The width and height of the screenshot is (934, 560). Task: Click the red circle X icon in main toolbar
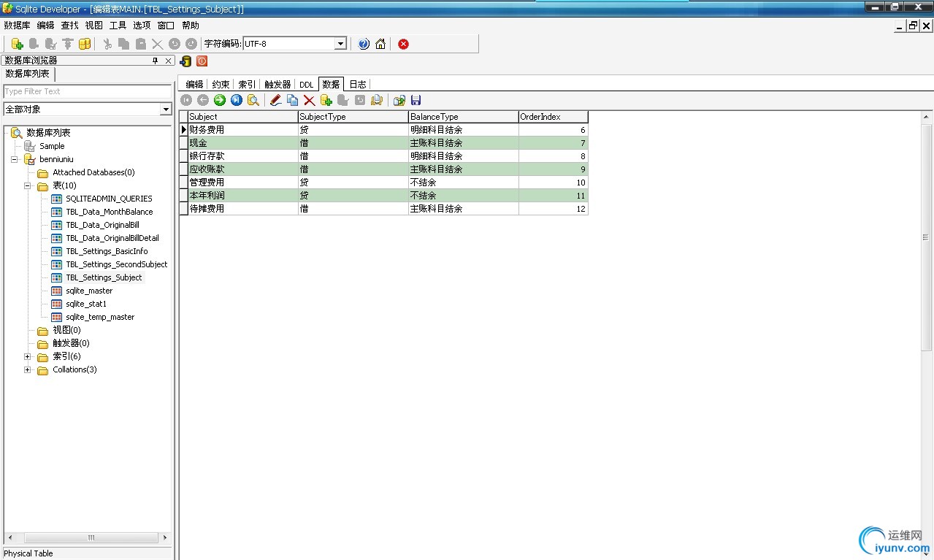pyautogui.click(x=403, y=44)
